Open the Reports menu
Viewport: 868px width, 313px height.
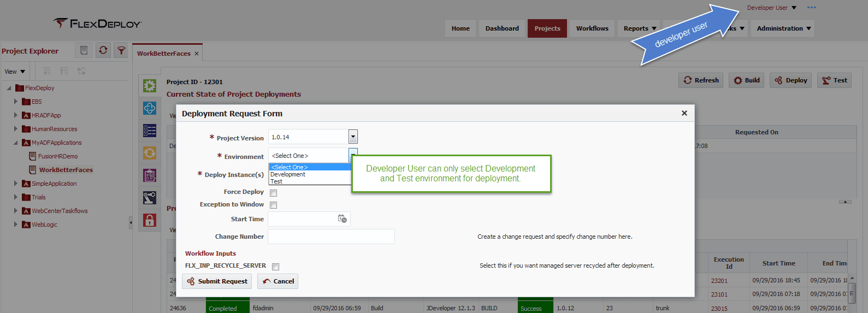640,28
